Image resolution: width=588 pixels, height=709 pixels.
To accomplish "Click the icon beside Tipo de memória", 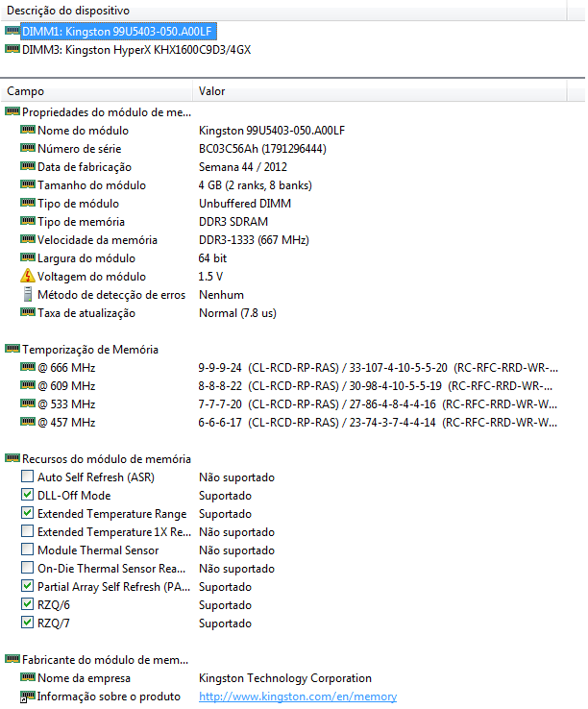I will pyautogui.click(x=28, y=221).
